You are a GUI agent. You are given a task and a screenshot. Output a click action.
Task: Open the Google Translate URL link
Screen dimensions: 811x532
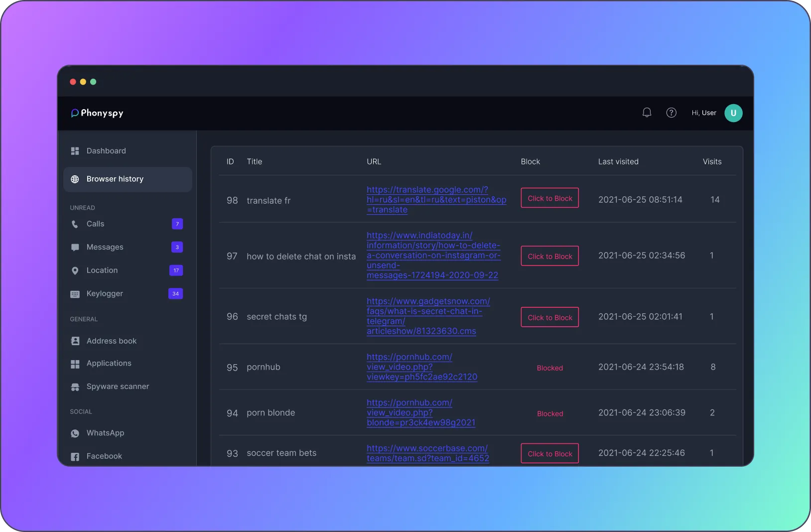(436, 200)
